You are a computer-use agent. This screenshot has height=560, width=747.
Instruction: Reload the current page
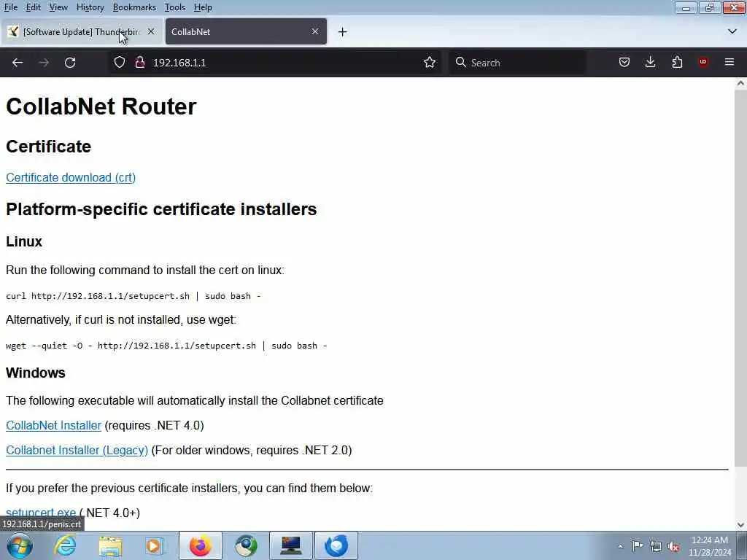[70, 63]
